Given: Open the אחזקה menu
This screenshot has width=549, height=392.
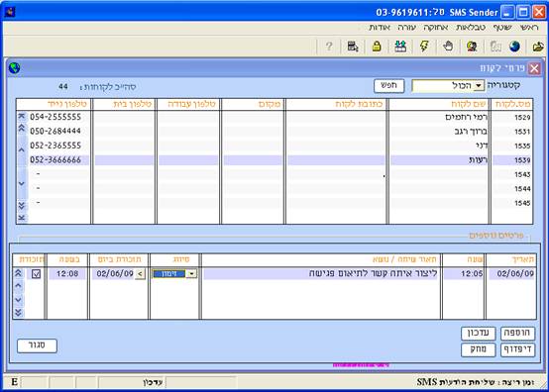Looking at the screenshot, I should click(x=436, y=28).
